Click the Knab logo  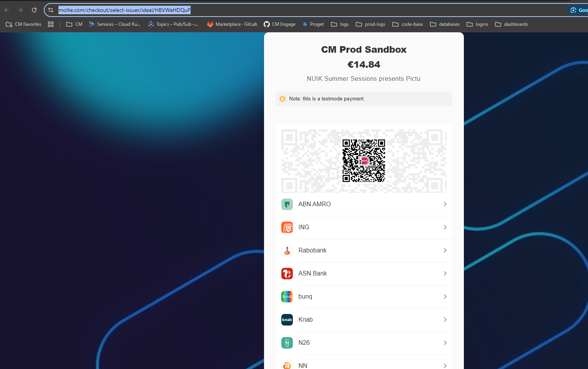click(287, 320)
